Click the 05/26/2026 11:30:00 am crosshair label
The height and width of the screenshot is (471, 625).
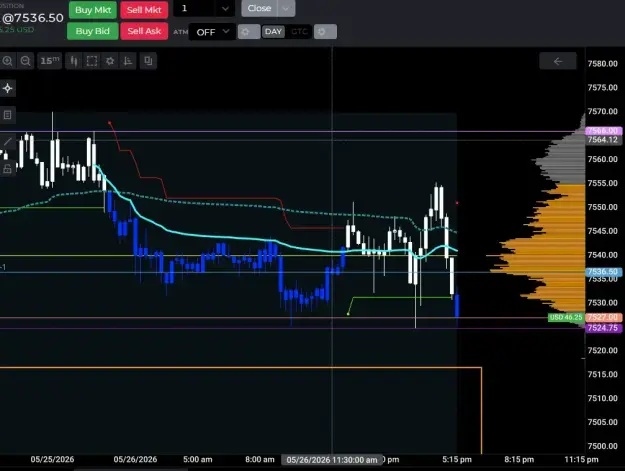click(332, 460)
